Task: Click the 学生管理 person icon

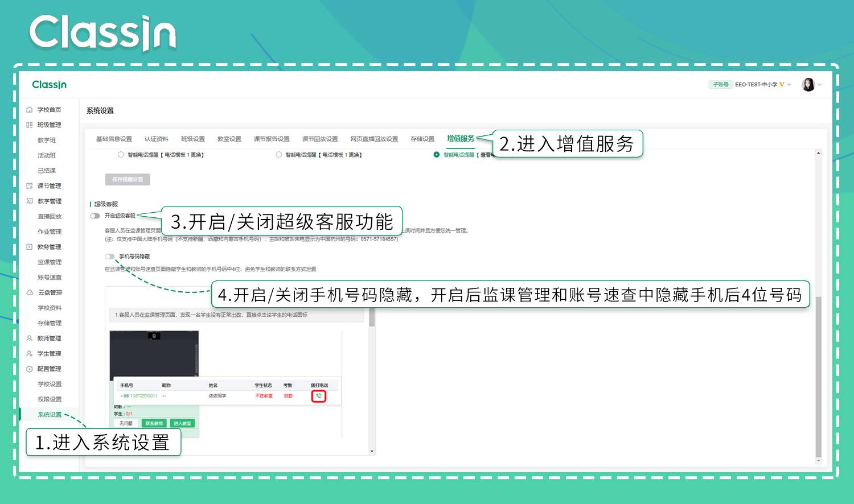Action: [30, 354]
